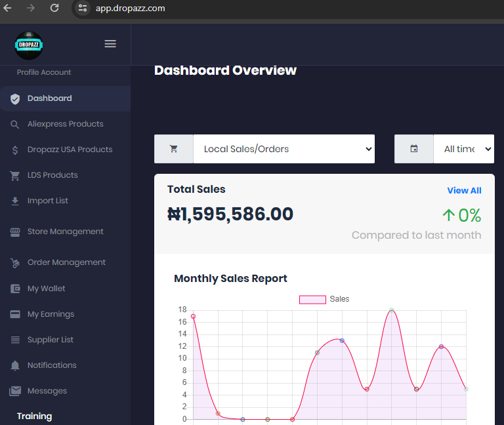Click the Dashboard shield icon

point(15,98)
